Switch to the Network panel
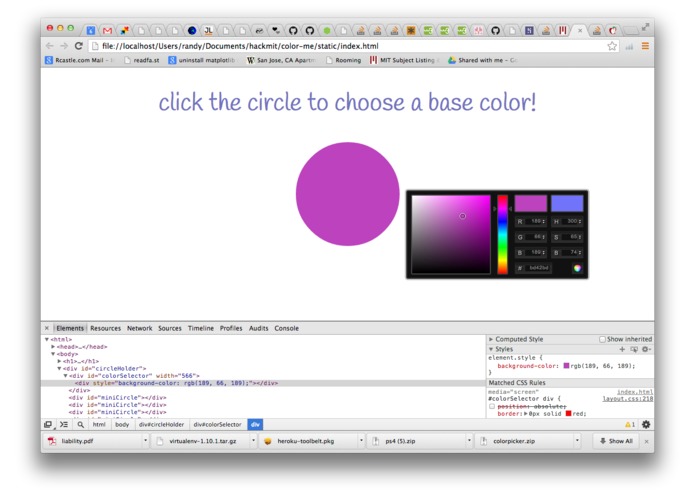 pyautogui.click(x=140, y=328)
